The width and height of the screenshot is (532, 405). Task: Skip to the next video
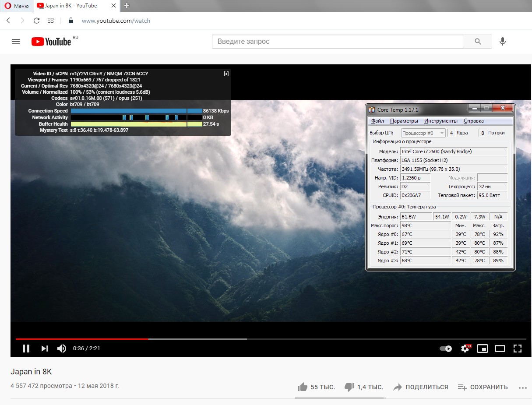pos(44,349)
